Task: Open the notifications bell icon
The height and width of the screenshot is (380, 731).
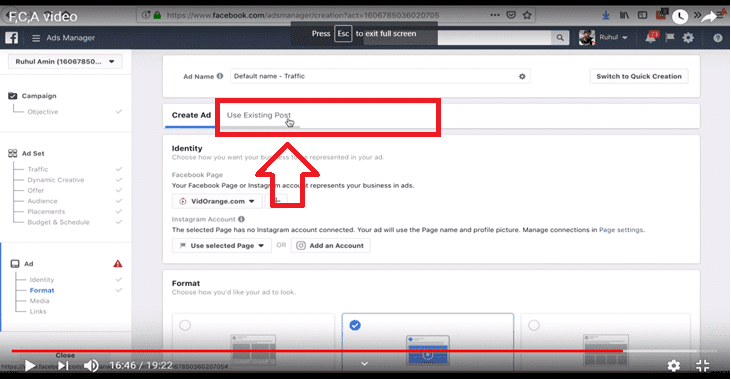Action: click(650, 38)
